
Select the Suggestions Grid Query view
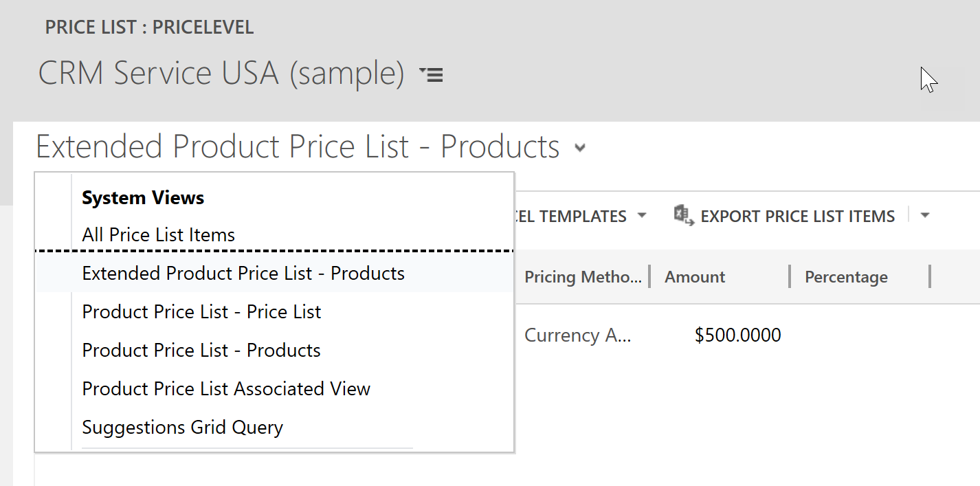pyautogui.click(x=182, y=427)
